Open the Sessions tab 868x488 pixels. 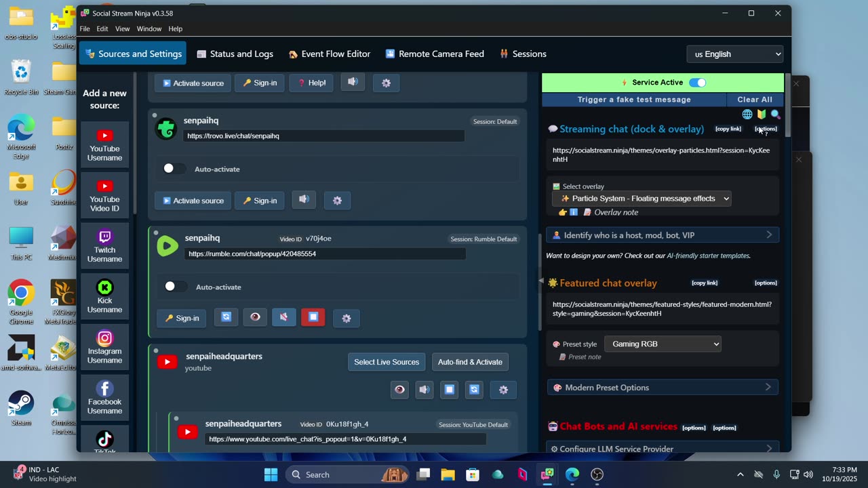coord(523,54)
